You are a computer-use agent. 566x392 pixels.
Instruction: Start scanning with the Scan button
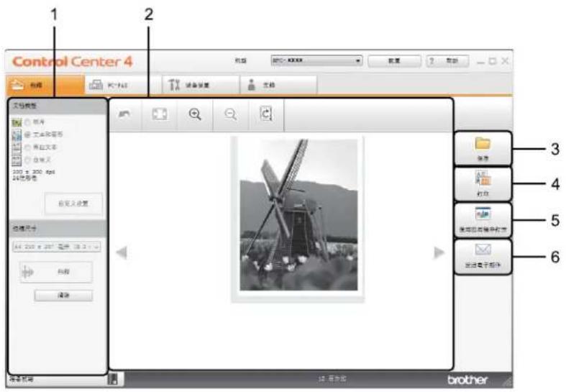point(56,272)
